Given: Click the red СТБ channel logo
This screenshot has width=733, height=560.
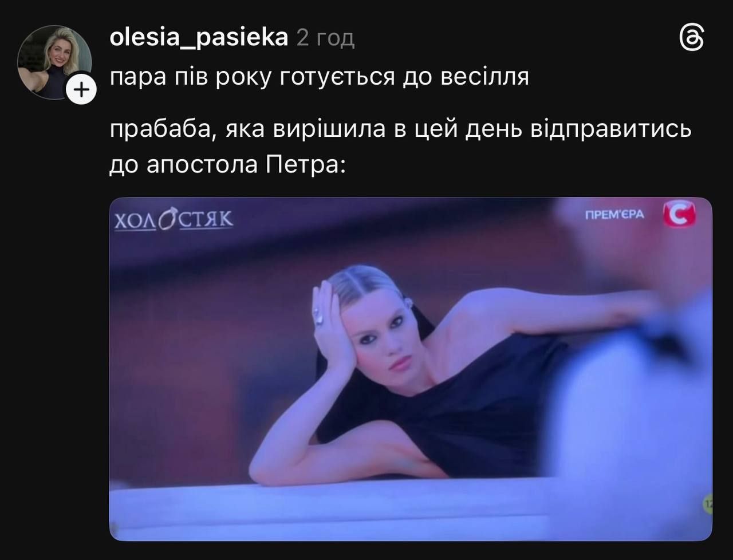Looking at the screenshot, I should [x=679, y=214].
